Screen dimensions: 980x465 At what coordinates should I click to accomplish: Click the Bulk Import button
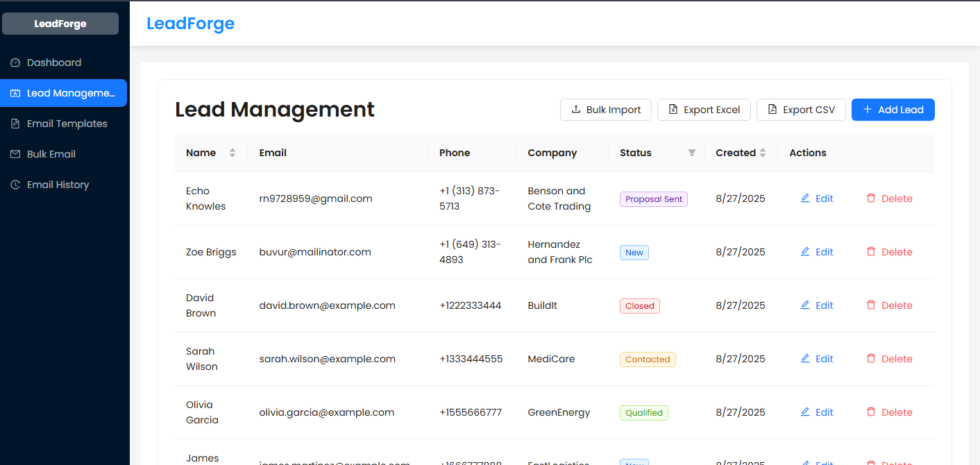click(606, 110)
